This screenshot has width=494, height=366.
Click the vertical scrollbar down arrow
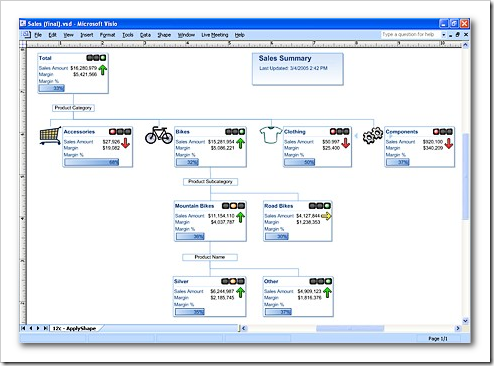point(465,321)
